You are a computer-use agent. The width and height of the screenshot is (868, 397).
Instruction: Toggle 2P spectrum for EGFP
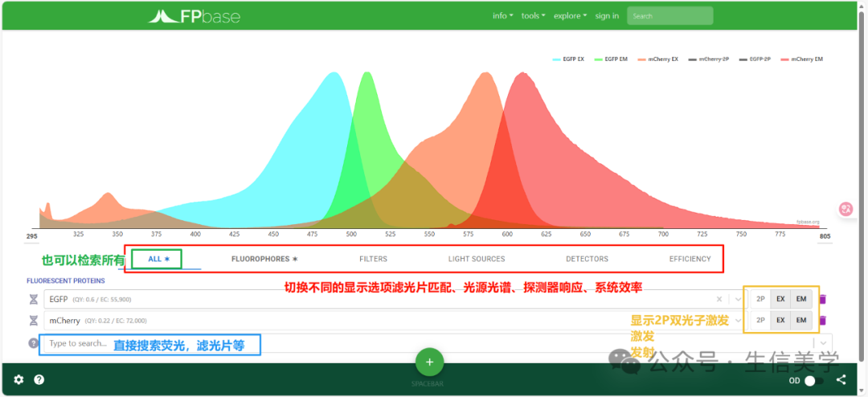[x=760, y=299]
